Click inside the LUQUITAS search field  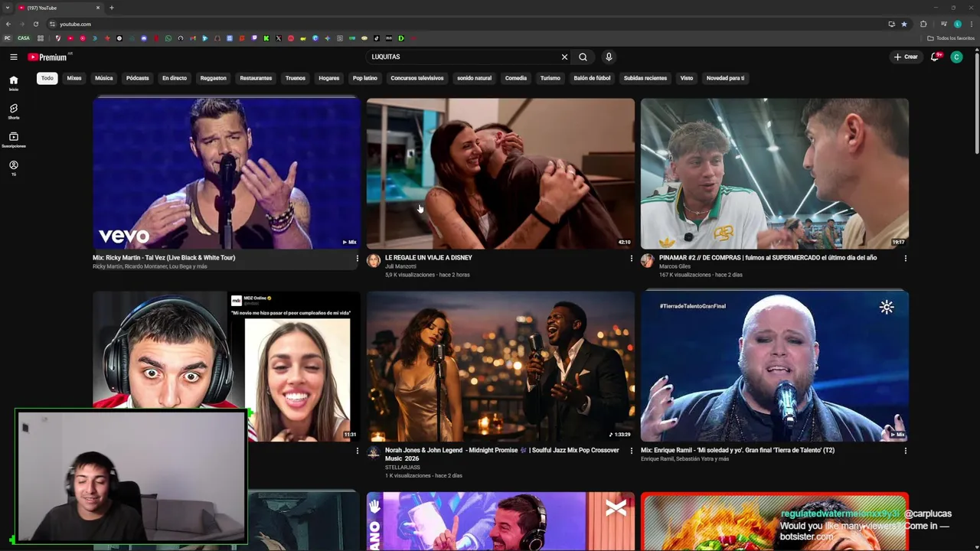click(x=463, y=57)
